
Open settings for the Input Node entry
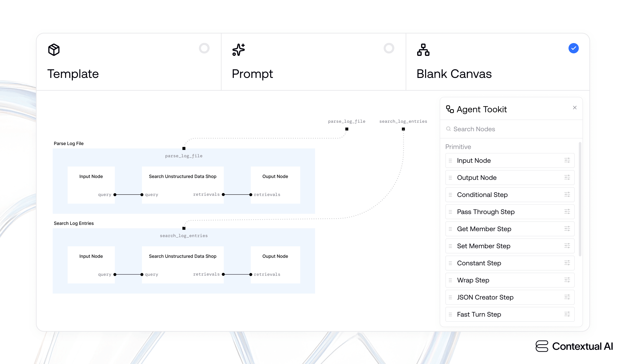coord(567,160)
